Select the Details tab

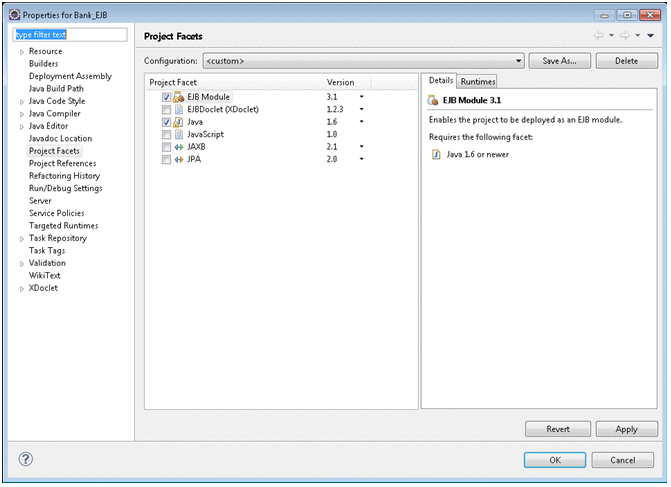(x=440, y=80)
